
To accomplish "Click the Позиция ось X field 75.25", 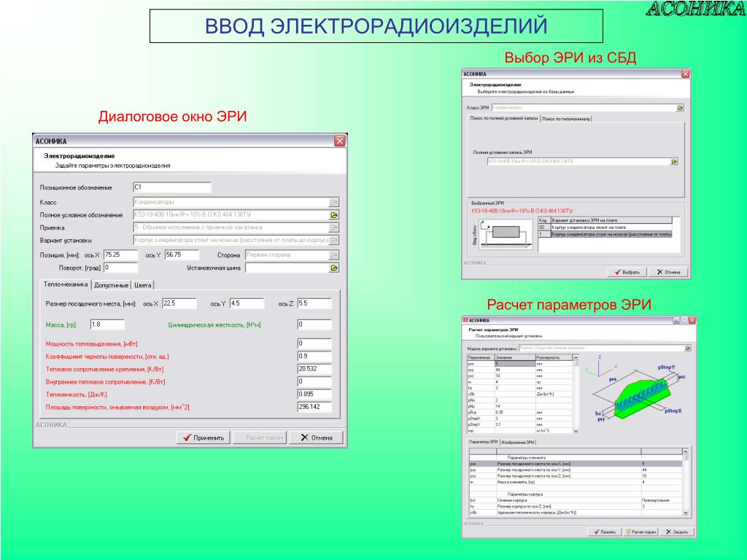I will 120,254.
